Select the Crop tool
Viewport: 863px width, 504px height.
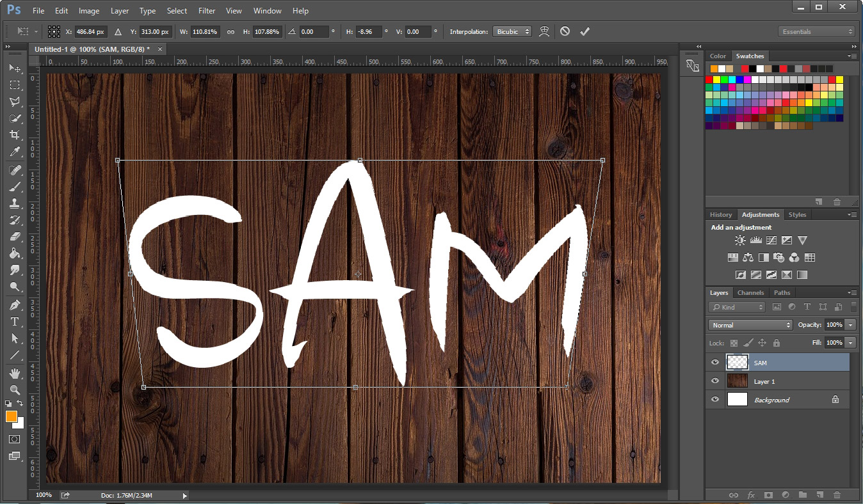pos(14,134)
